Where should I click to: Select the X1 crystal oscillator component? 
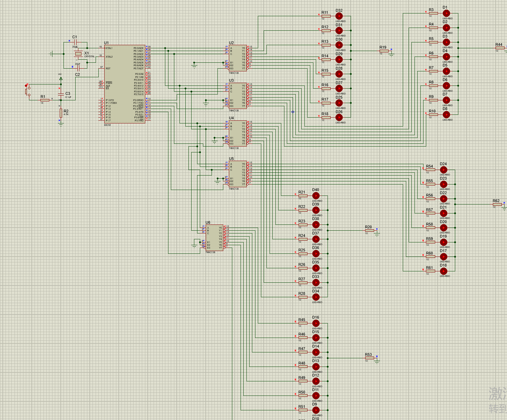pyautogui.click(x=78, y=54)
